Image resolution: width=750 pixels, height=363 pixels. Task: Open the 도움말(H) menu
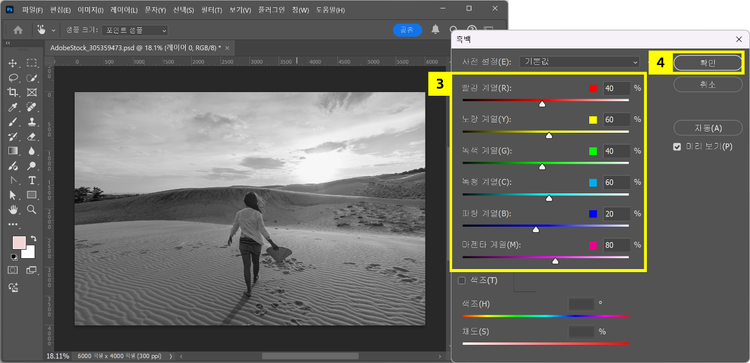[330, 10]
